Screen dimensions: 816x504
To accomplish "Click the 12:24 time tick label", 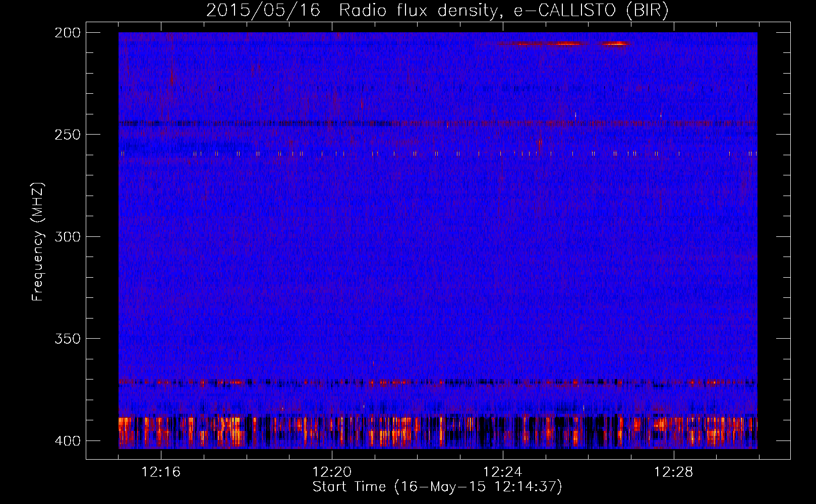I will tap(503, 472).
